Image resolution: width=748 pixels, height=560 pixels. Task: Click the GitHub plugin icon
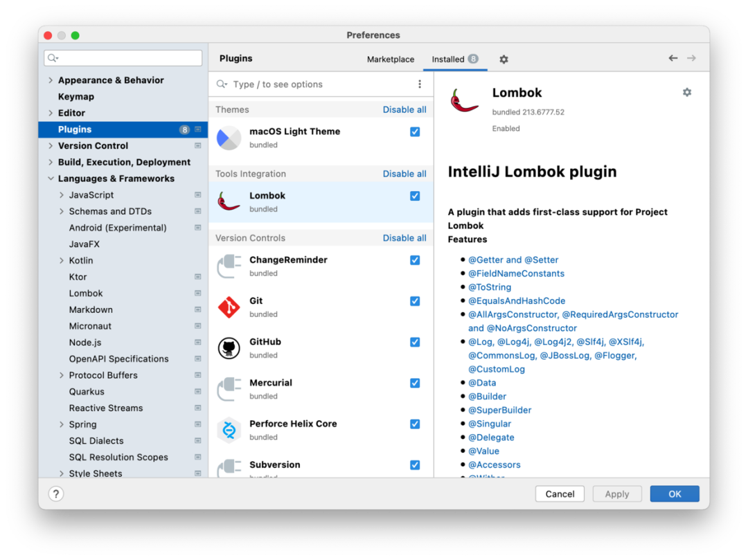click(229, 348)
